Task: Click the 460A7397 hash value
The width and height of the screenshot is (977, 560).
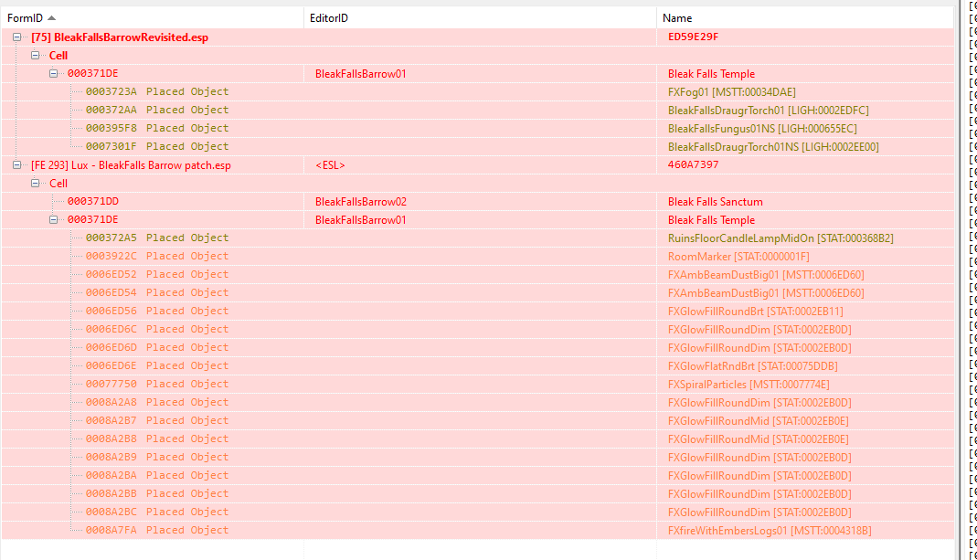Action: pyautogui.click(x=693, y=164)
